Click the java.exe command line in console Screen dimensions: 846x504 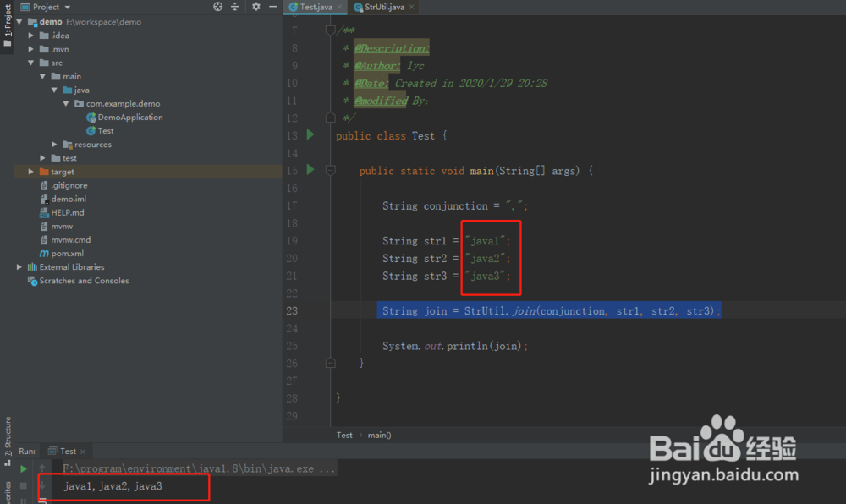[199, 469]
